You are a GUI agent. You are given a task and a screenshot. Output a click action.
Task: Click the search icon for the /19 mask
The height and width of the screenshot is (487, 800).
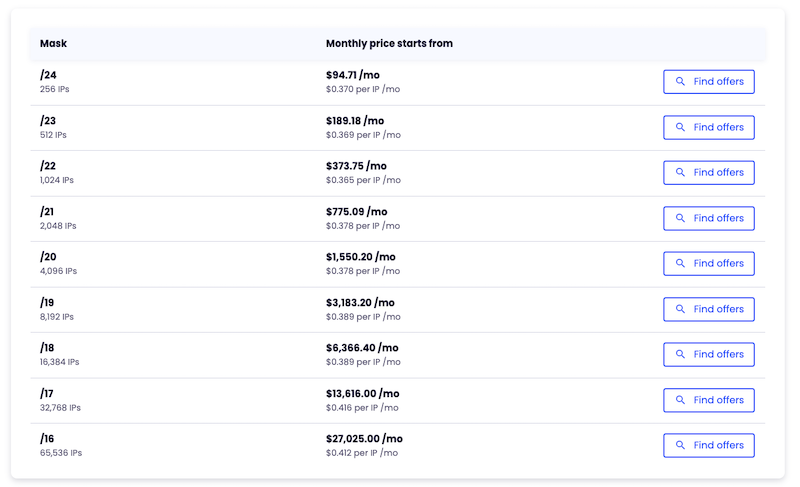tap(680, 309)
